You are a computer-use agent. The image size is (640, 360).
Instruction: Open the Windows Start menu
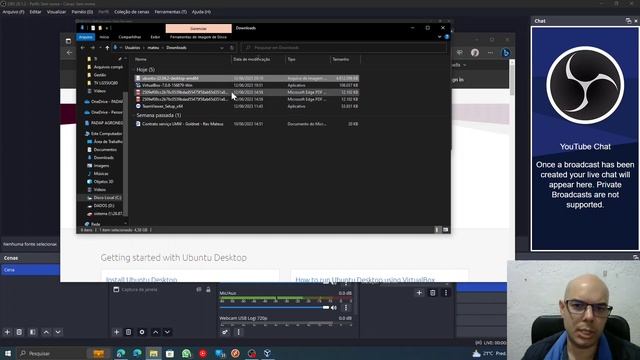click(x=8, y=353)
